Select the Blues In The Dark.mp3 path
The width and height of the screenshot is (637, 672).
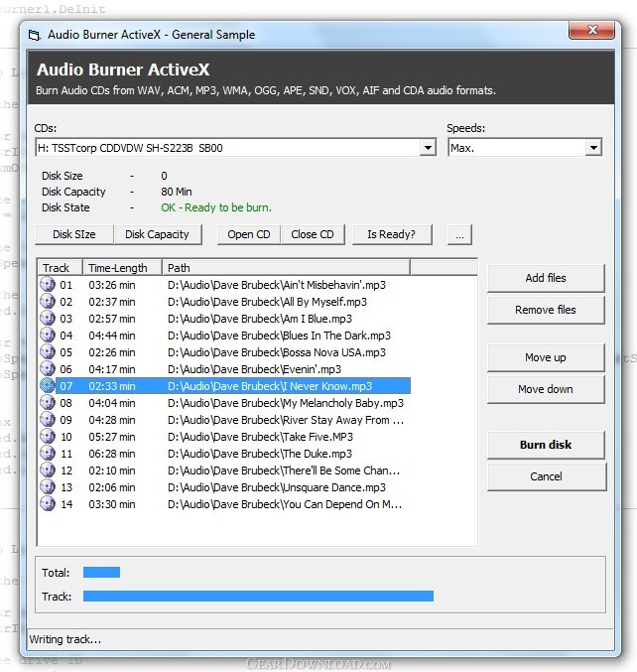click(x=279, y=336)
